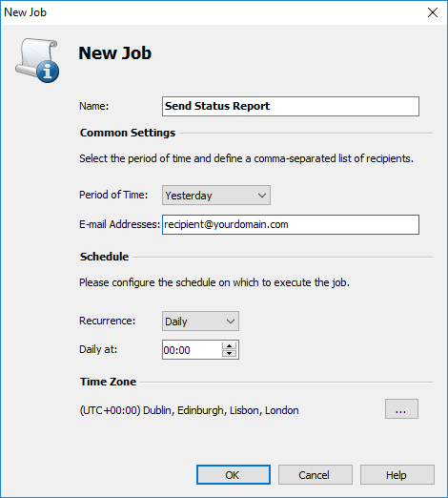Click the Time Zone section header
Viewport: 448px width, 498px height.
click(108, 382)
